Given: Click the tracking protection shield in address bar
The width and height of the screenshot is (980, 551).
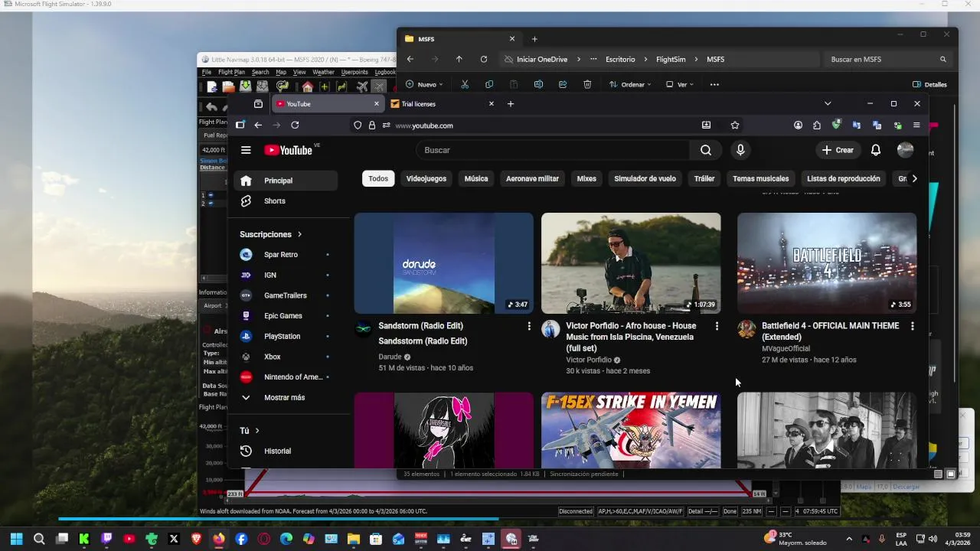Looking at the screenshot, I should click(x=358, y=125).
